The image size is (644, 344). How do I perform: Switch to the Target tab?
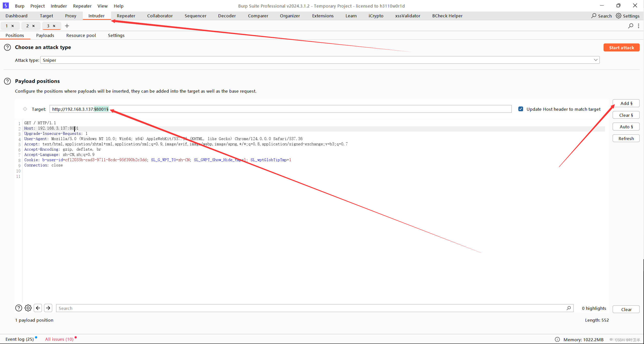click(46, 16)
